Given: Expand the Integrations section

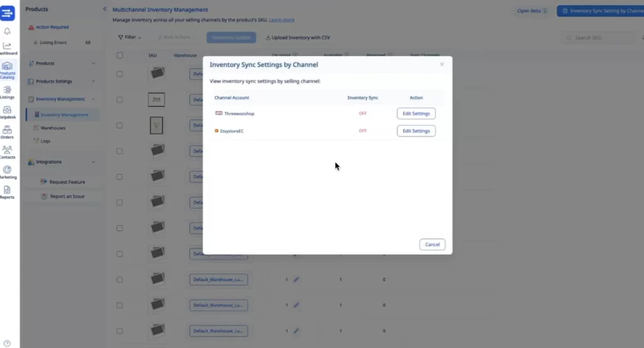Looking at the screenshot, I should coord(62,162).
